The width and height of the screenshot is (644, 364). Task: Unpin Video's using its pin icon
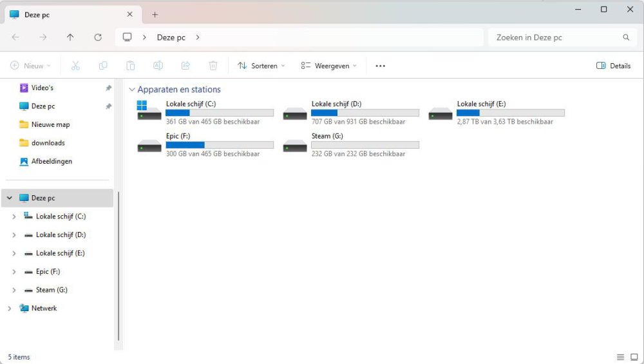[x=108, y=88]
